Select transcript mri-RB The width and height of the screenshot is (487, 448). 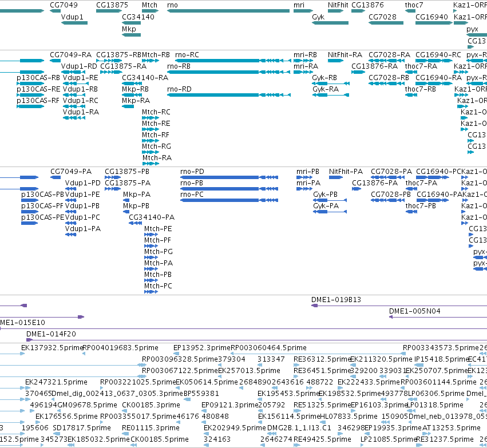[x=303, y=61]
